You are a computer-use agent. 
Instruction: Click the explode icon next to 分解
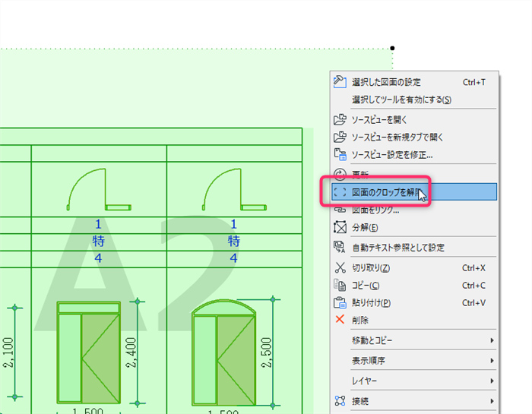tap(340, 227)
